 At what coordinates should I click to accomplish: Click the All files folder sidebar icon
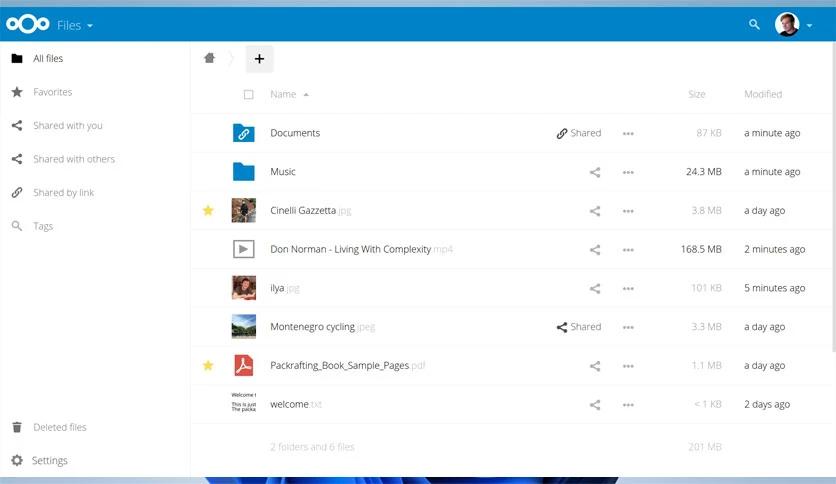(x=17, y=58)
